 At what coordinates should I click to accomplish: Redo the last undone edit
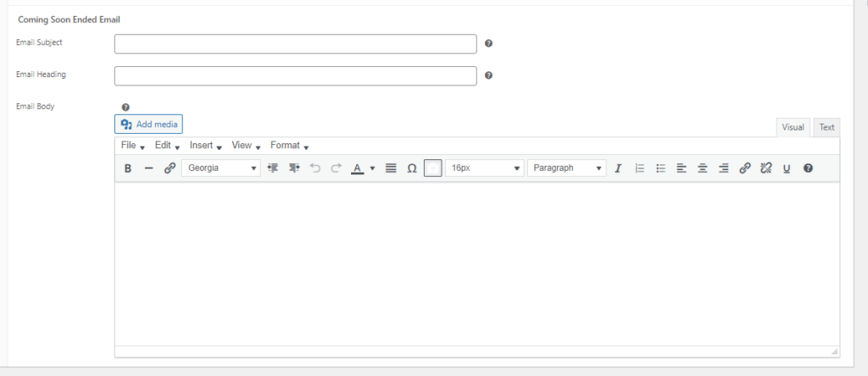tap(336, 168)
